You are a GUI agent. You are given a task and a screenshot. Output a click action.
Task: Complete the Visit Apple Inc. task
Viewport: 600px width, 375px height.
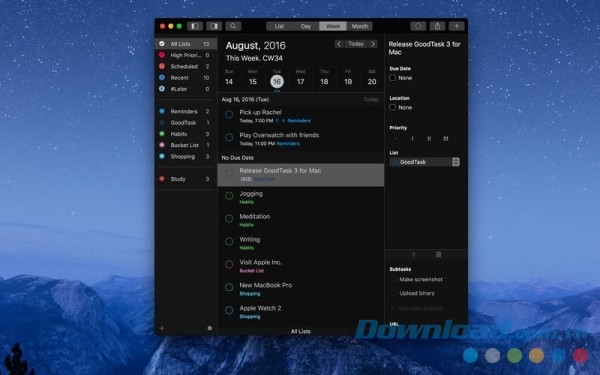[229, 264]
